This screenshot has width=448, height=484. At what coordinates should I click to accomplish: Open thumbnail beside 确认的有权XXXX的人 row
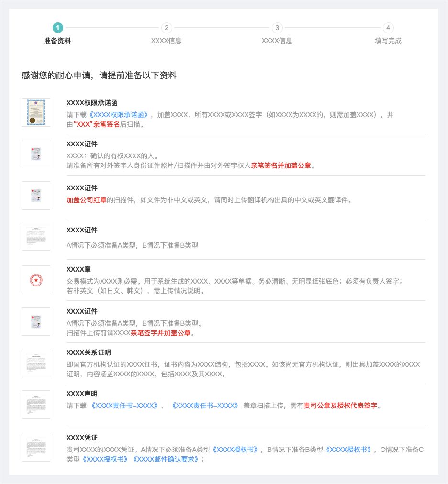pos(36,154)
